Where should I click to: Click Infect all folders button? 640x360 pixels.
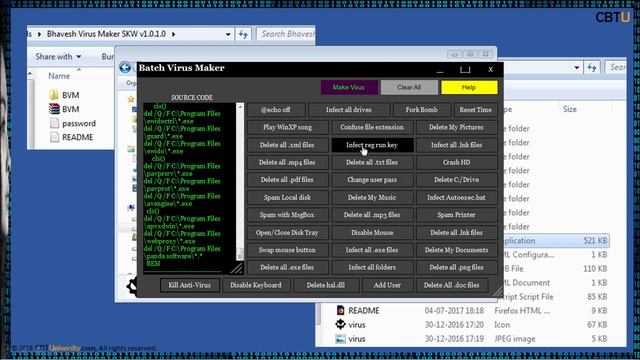pyautogui.click(x=372, y=268)
